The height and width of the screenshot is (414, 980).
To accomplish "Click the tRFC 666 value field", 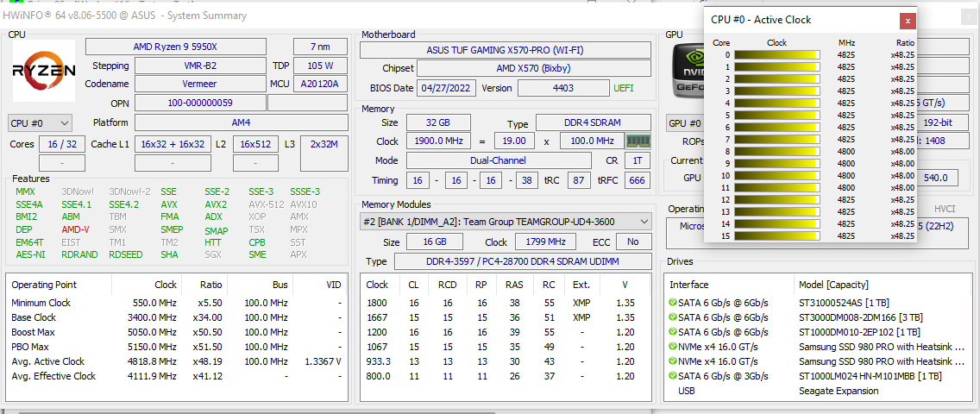I will click(x=637, y=180).
